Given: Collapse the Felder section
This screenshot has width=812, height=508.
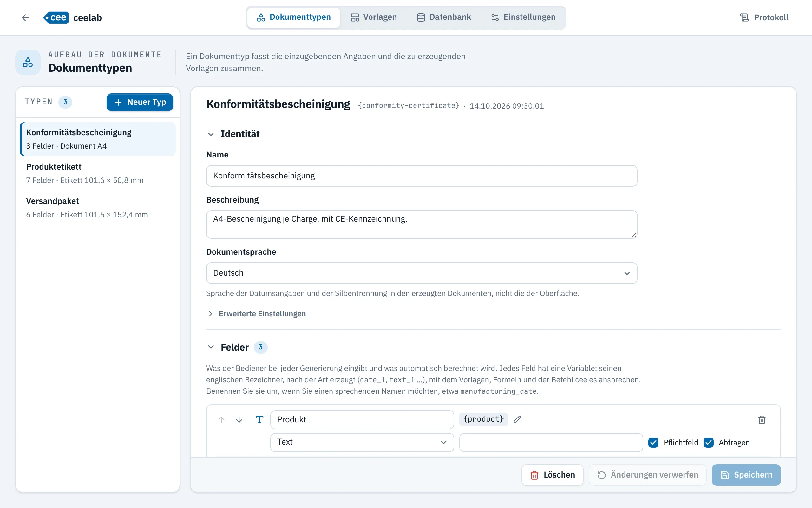Looking at the screenshot, I should [x=211, y=347].
